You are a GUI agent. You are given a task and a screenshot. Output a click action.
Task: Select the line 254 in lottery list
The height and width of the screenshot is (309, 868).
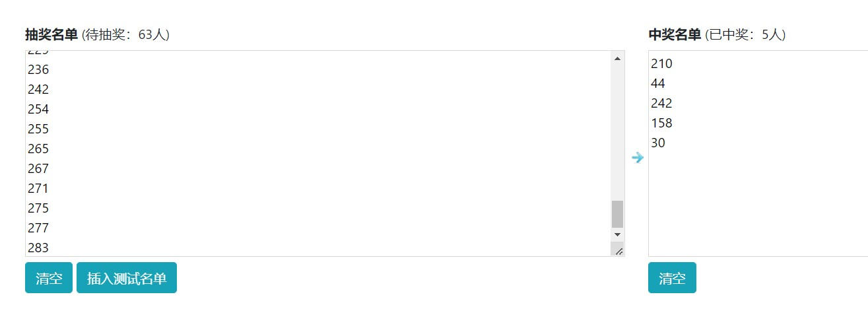pyautogui.click(x=38, y=109)
